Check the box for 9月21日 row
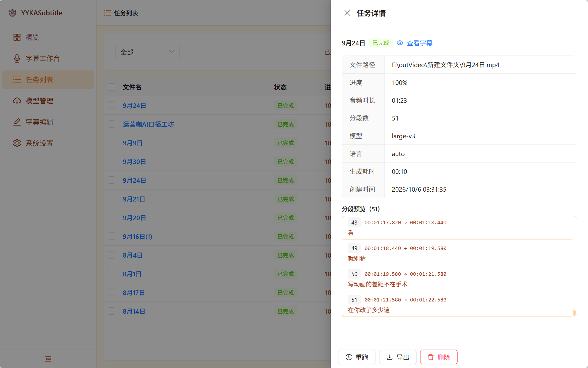 [111, 199]
